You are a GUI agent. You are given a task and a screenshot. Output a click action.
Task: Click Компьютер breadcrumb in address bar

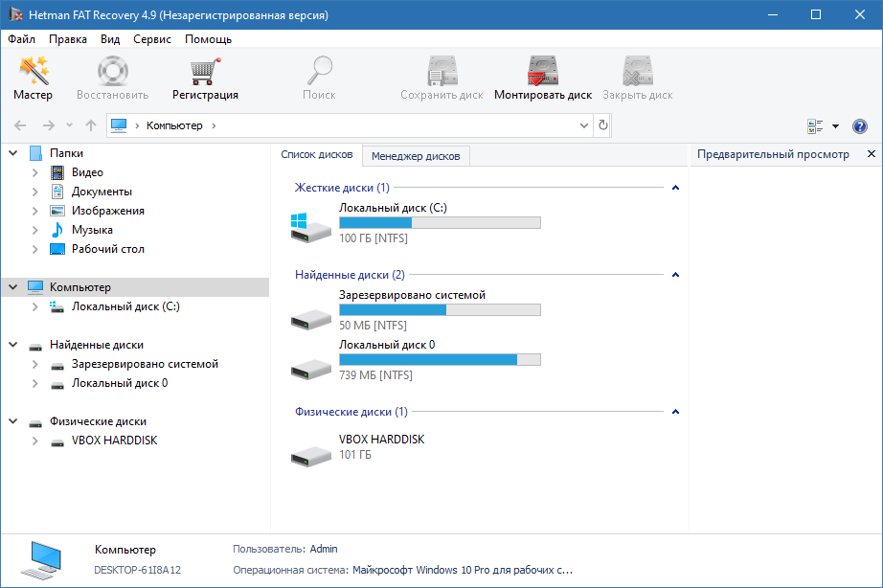point(174,125)
